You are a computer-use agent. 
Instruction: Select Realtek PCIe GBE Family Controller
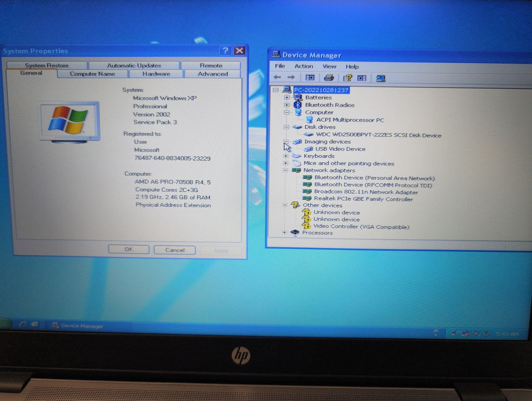[364, 199]
